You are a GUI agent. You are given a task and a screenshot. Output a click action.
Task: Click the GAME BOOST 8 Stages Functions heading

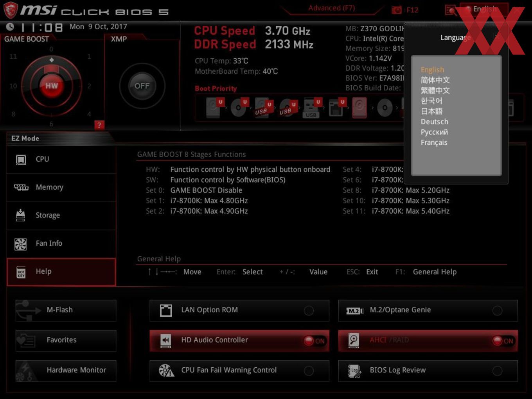tap(191, 155)
